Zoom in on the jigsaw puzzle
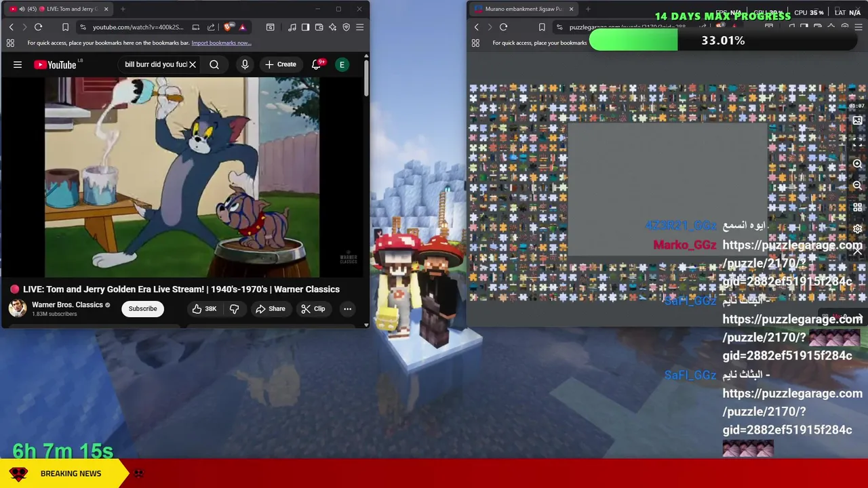The height and width of the screenshot is (488, 868). point(857,164)
